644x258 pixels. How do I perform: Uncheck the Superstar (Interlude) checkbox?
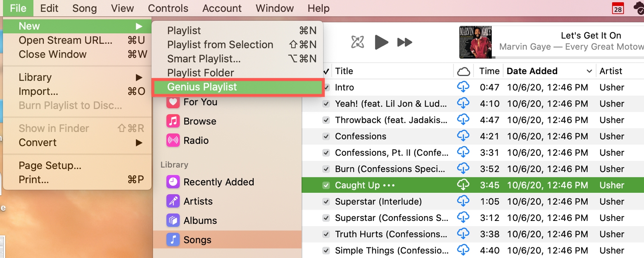326,201
